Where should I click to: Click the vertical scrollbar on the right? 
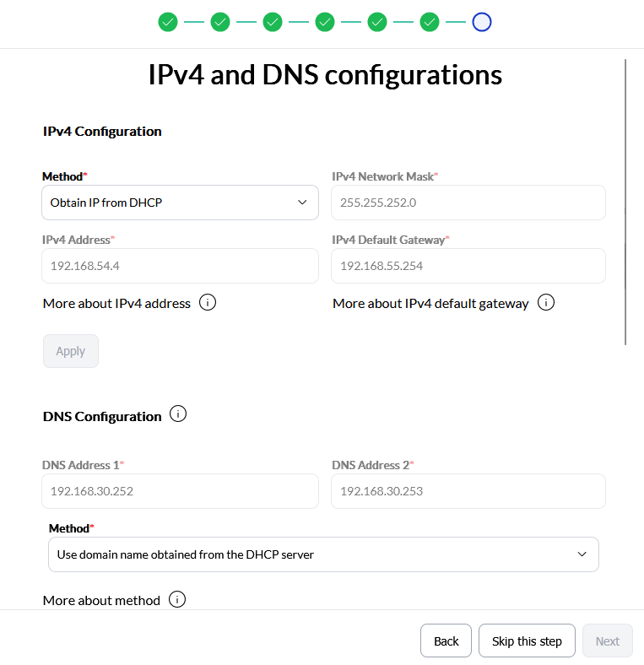click(x=625, y=203)
